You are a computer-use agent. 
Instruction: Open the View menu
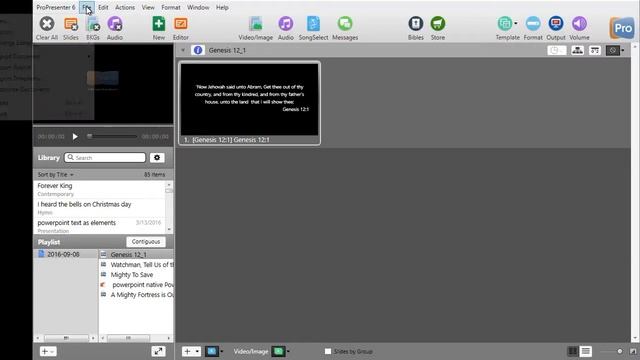[x=148, y=7]
